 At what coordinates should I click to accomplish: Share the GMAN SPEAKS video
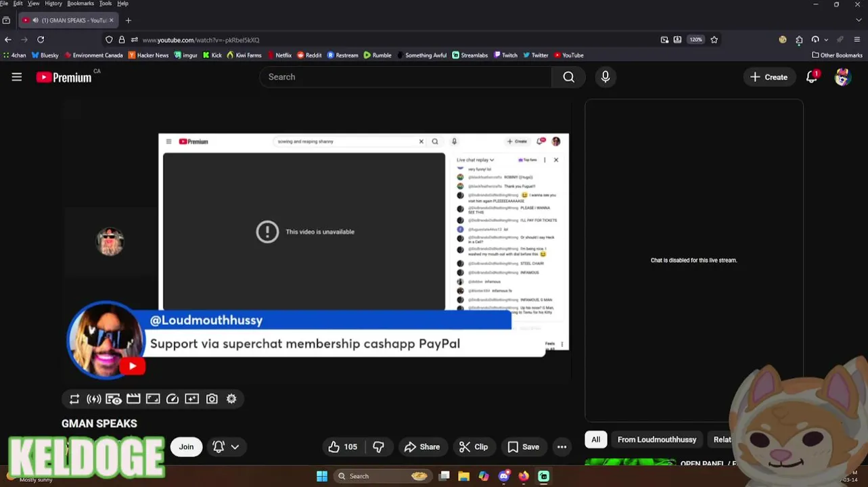[x=422, y=447]
